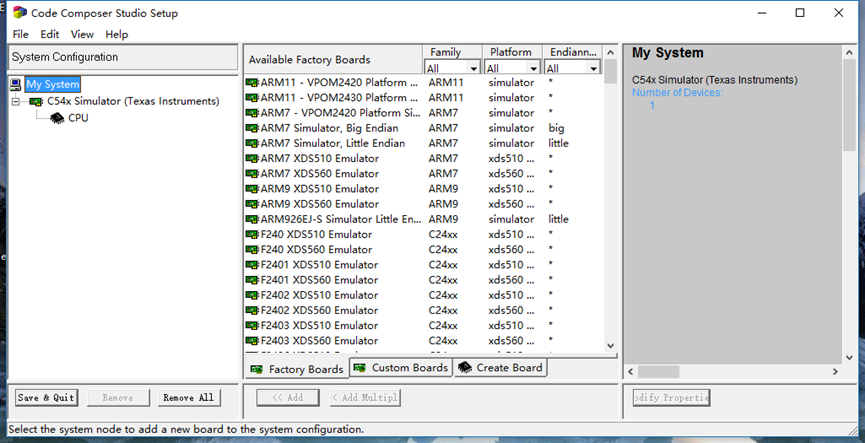
Task: Click board icon of F240 XDS560 Emulator
Action: pos(252,249)
